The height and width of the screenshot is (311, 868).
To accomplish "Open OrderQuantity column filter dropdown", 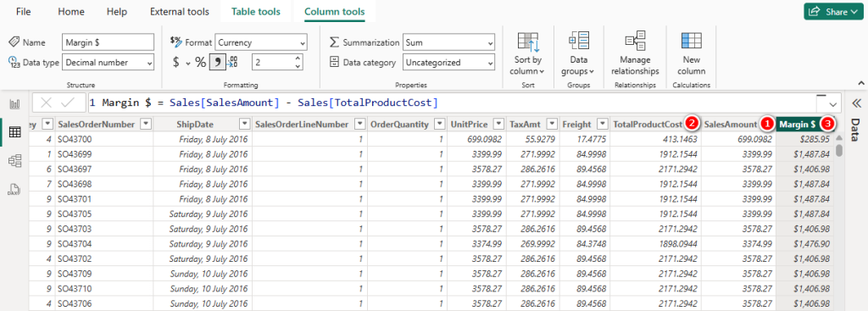I will click(440, 124).
